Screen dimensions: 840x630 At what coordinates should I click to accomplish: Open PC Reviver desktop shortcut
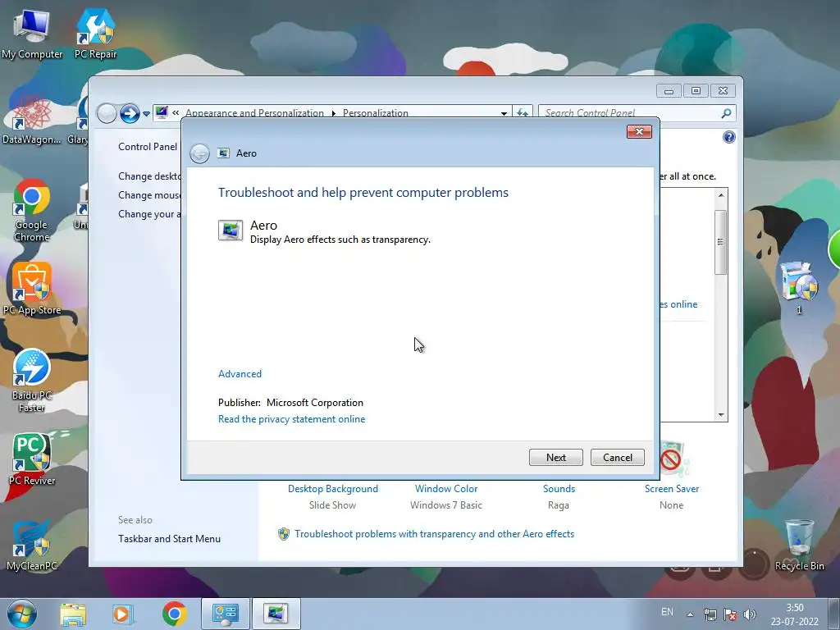click(x=32, y=459)
